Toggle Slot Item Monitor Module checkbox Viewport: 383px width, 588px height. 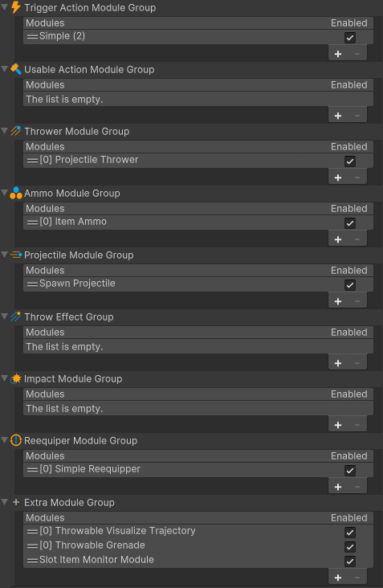tap(349, 561)
